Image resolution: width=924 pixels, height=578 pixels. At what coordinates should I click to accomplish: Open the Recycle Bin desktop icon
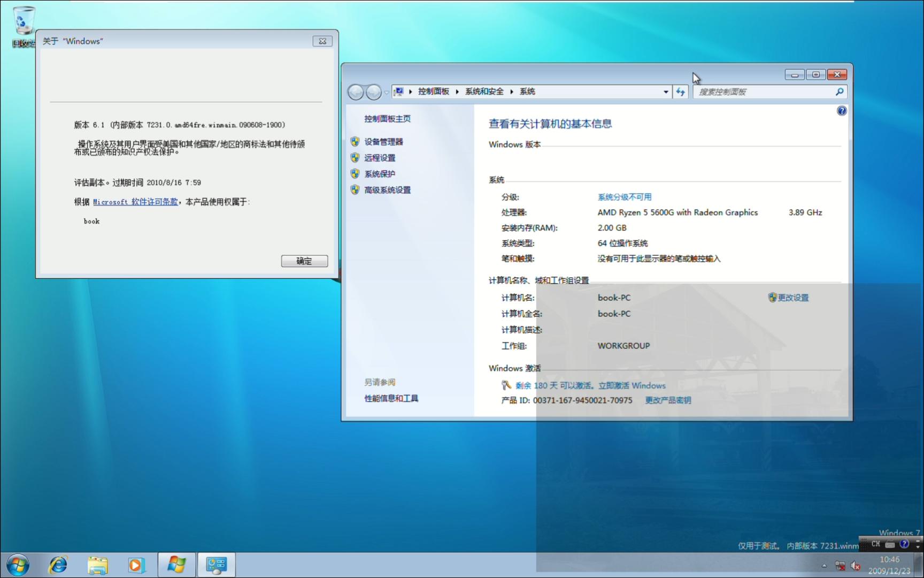(x=24, y=27)
